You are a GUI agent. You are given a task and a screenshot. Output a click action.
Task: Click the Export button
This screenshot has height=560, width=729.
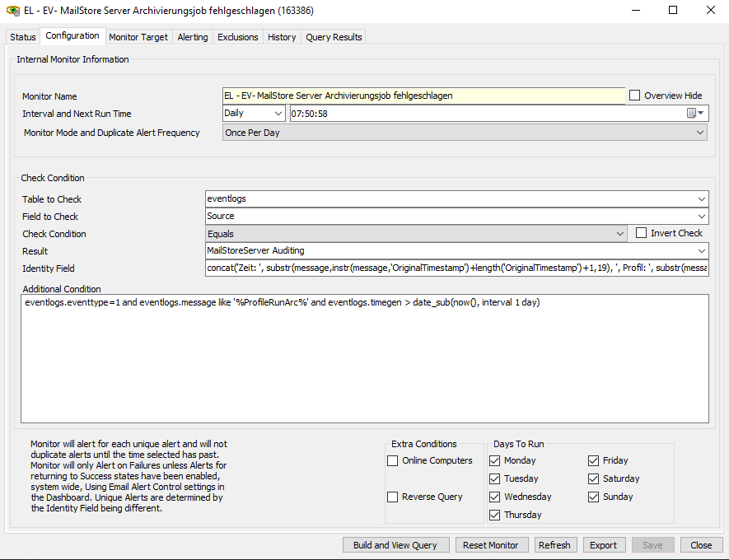point(603,545)
